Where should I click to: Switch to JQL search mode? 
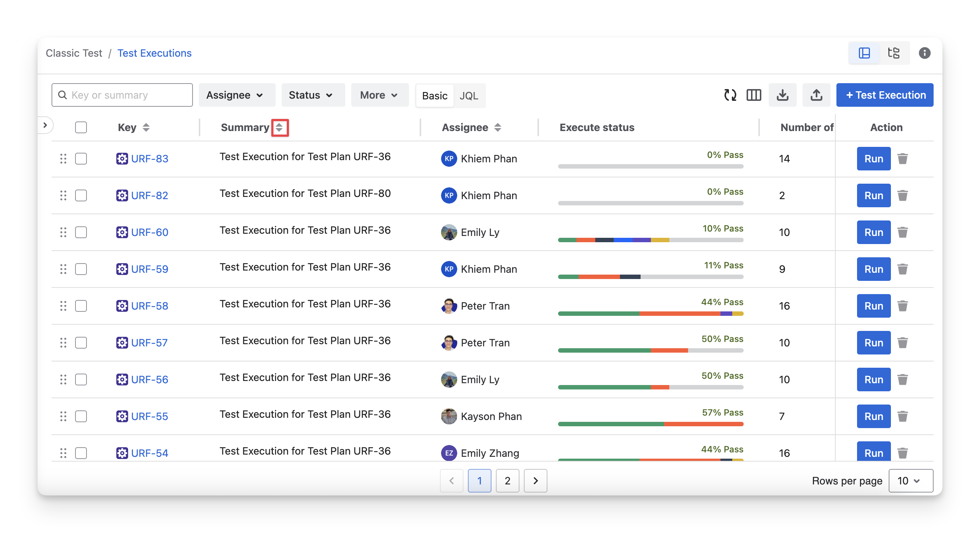click(x=469, y=96)
